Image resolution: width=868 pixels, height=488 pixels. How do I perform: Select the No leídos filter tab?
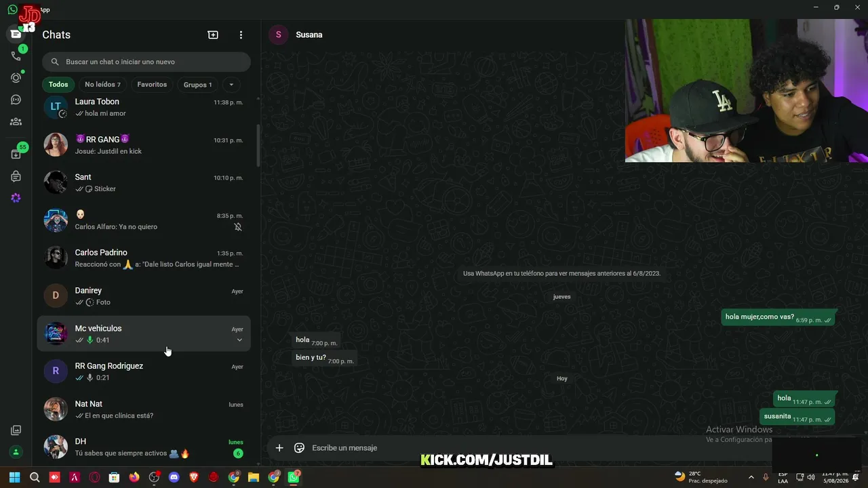pos(102,85)
